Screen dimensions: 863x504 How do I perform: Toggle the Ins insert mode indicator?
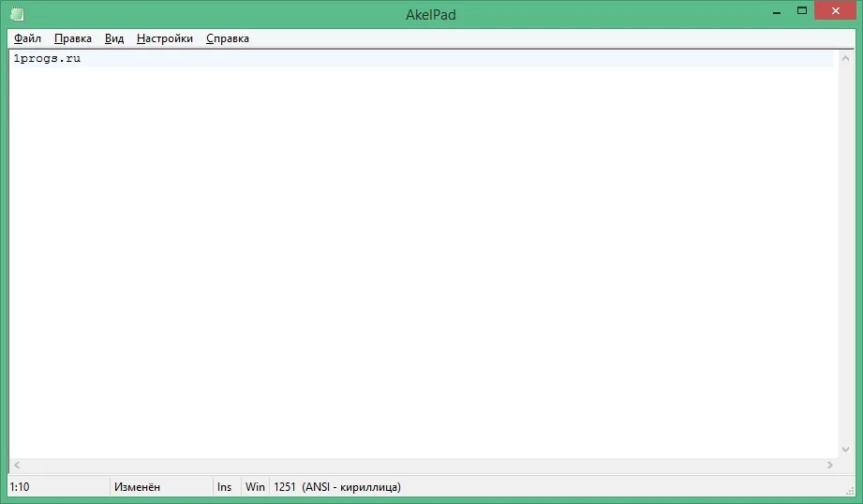point(224,487)
